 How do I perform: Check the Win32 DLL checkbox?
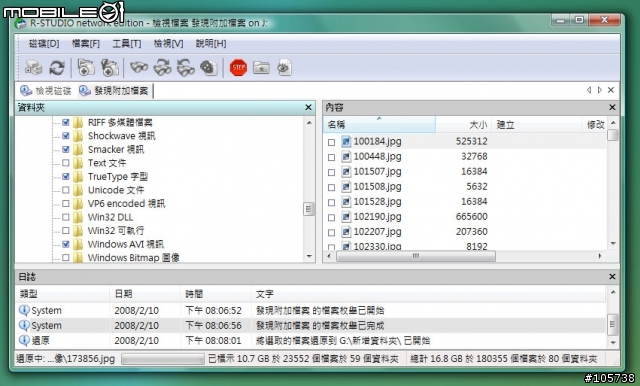[x=66, y=217]
